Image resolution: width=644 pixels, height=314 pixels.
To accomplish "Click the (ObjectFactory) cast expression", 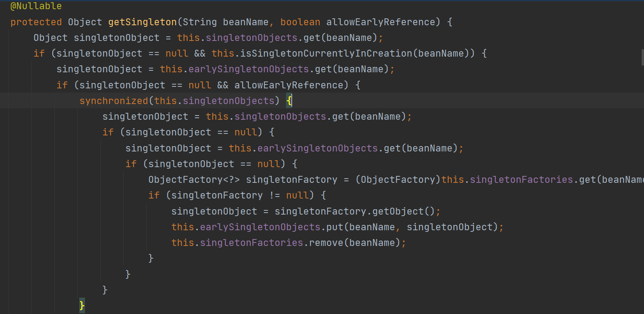I will tap(398, 180).
